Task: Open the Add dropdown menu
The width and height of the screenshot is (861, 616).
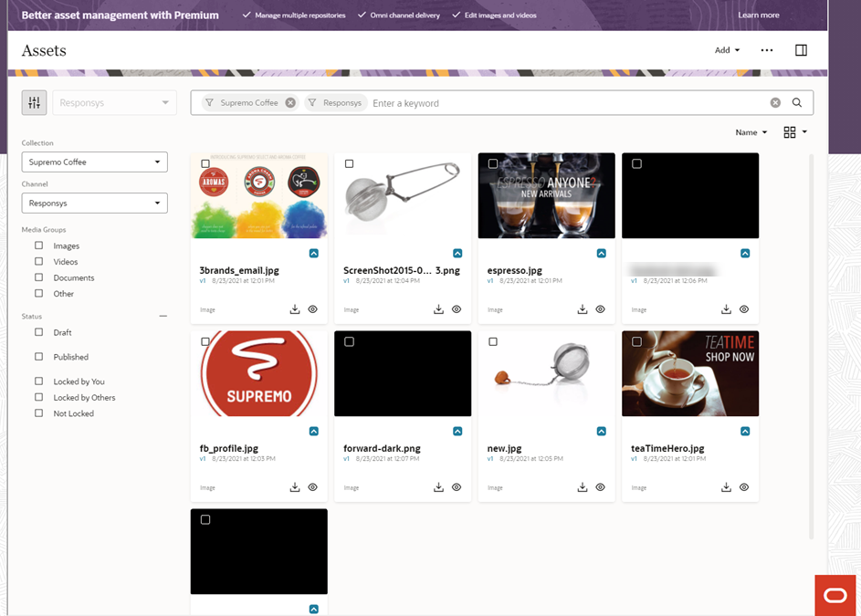Action: [x=727, y=50]
